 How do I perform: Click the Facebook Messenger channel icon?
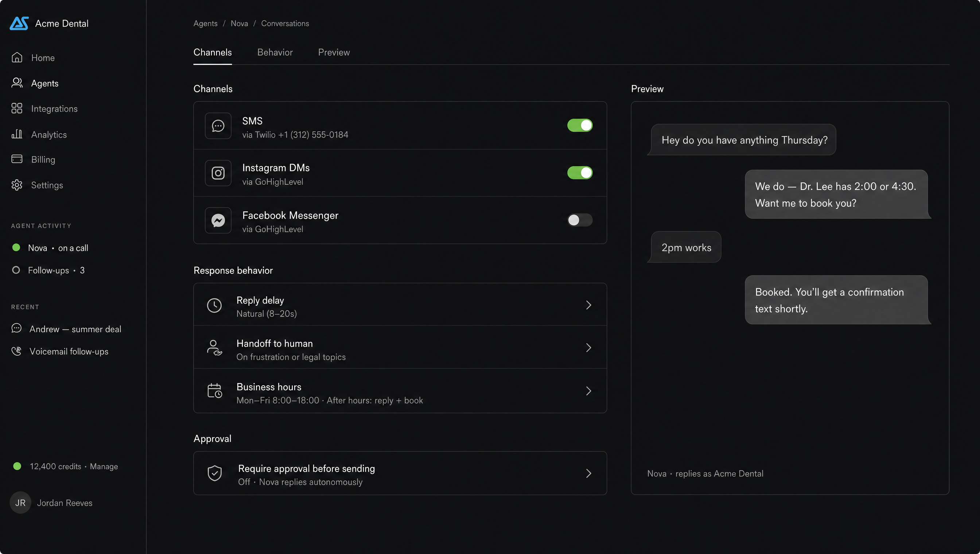(x=218, y=220)
